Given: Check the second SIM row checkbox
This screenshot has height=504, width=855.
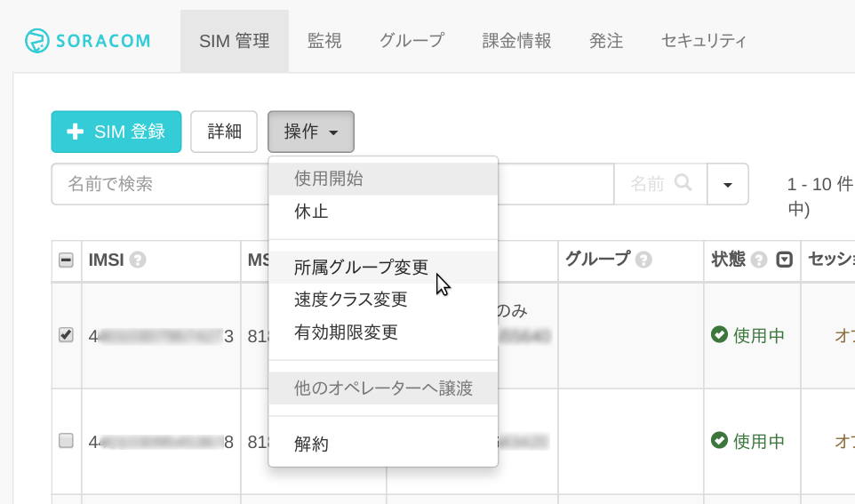Looking at the screenshot, I should click(x=66, y=440).
